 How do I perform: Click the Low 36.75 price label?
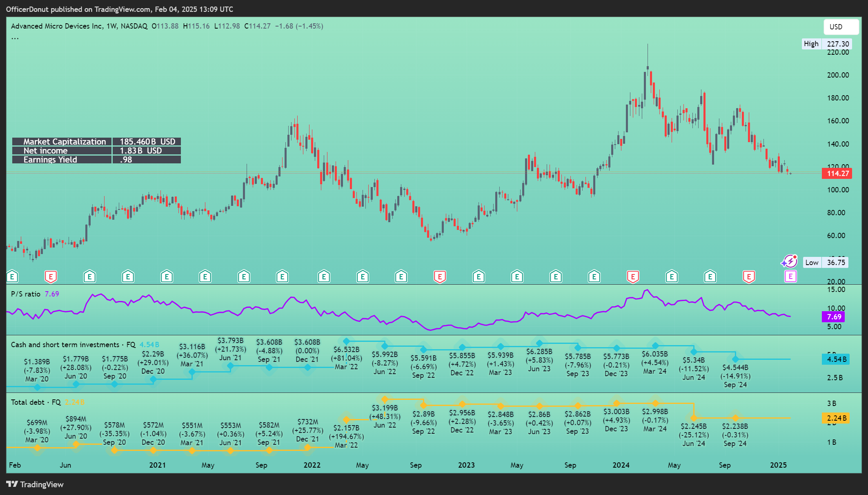point(825,262)
